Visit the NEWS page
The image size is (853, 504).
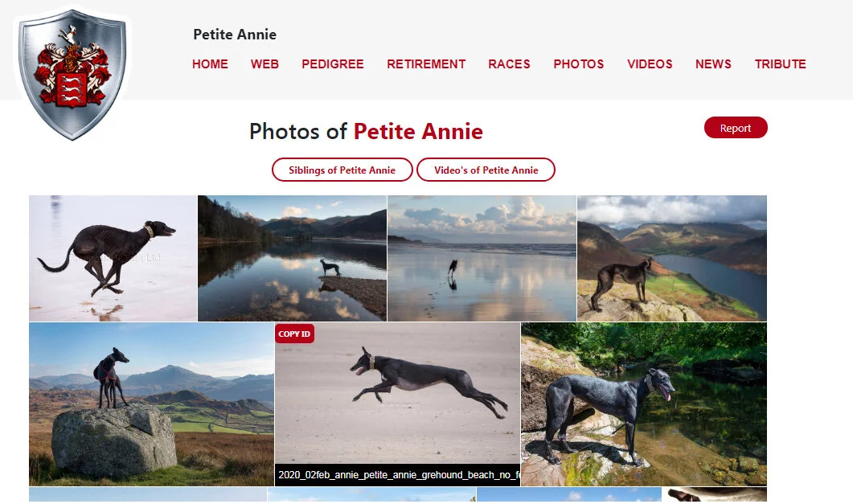tap(713, 64)
